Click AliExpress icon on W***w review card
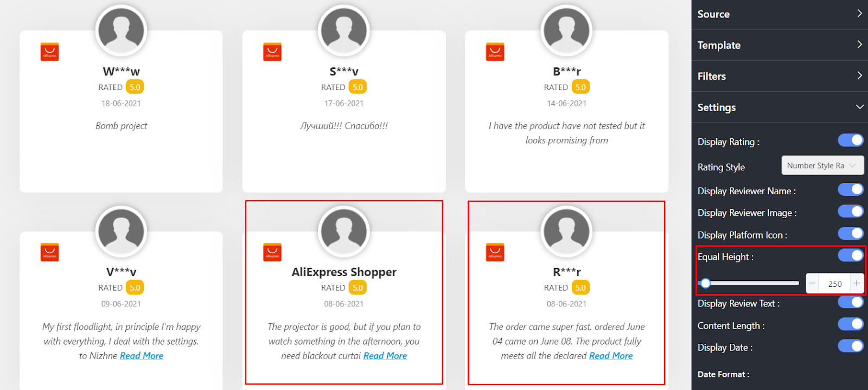The height and width of the screenshot is (390, 868). pyautogui.click(x=49, y=52)
